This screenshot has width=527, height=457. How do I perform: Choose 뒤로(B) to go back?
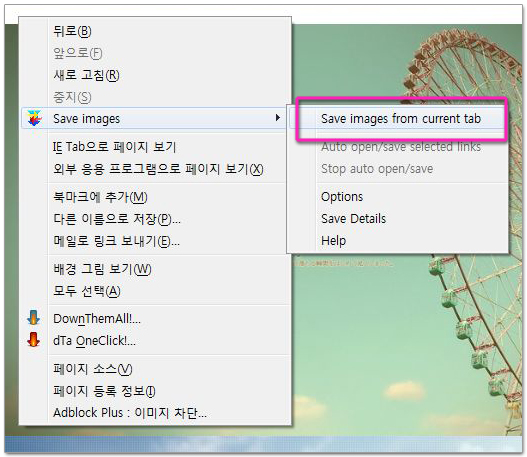155,31
